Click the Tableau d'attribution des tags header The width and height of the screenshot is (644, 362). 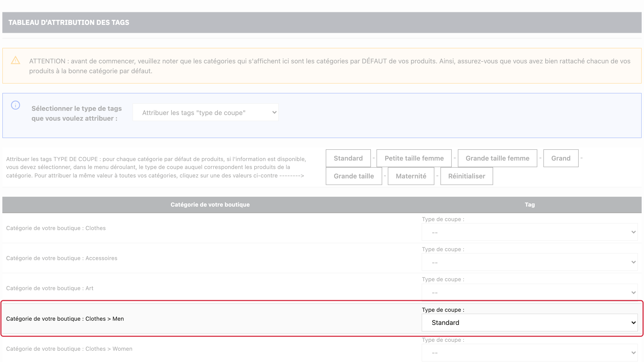tap(69, 23)
